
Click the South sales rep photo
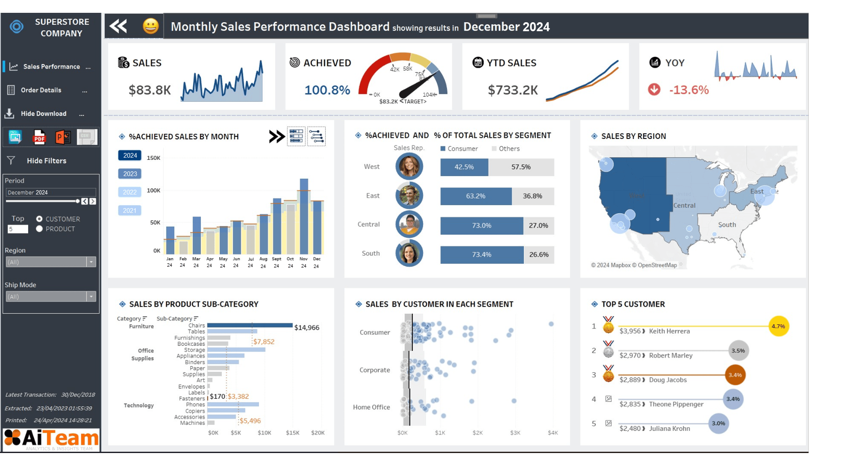coord(409,253)
